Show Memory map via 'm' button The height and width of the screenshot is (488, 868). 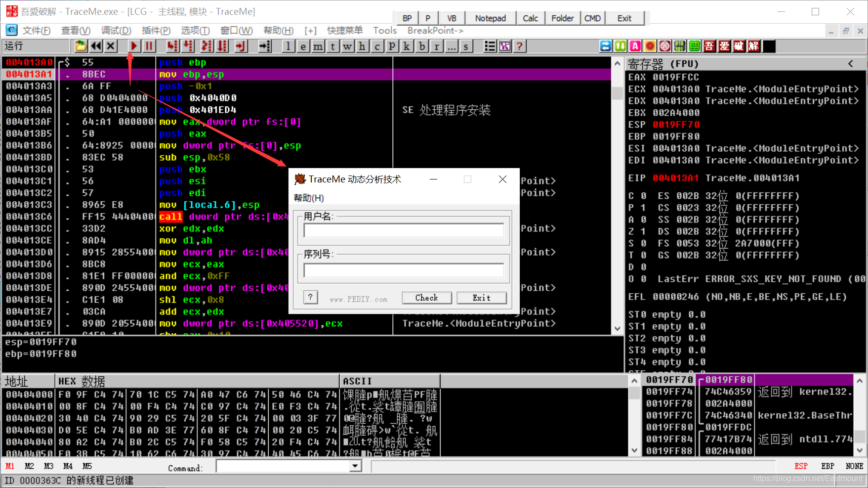pyautogui.click(x=318, y=46)
